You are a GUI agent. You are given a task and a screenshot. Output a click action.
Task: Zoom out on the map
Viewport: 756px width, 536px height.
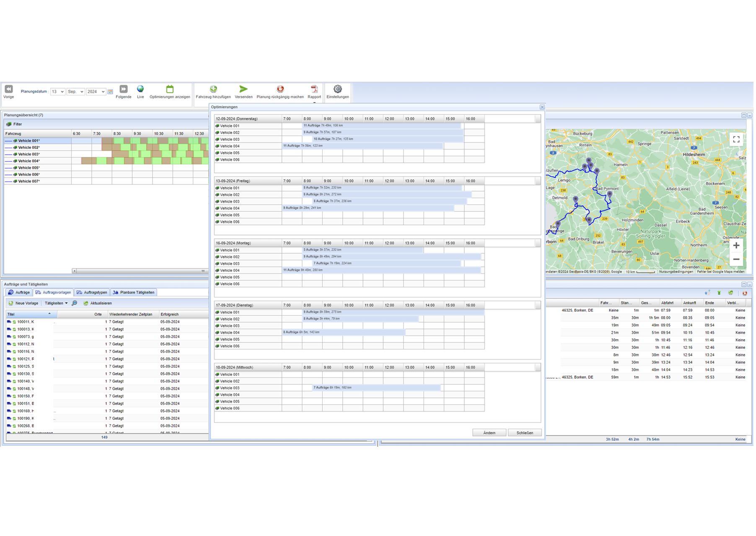[x=736, y=259]
